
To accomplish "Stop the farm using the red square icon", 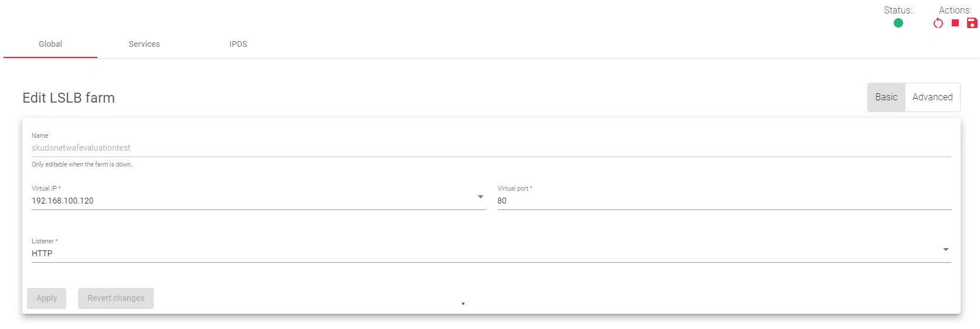I will coord(955,23).
